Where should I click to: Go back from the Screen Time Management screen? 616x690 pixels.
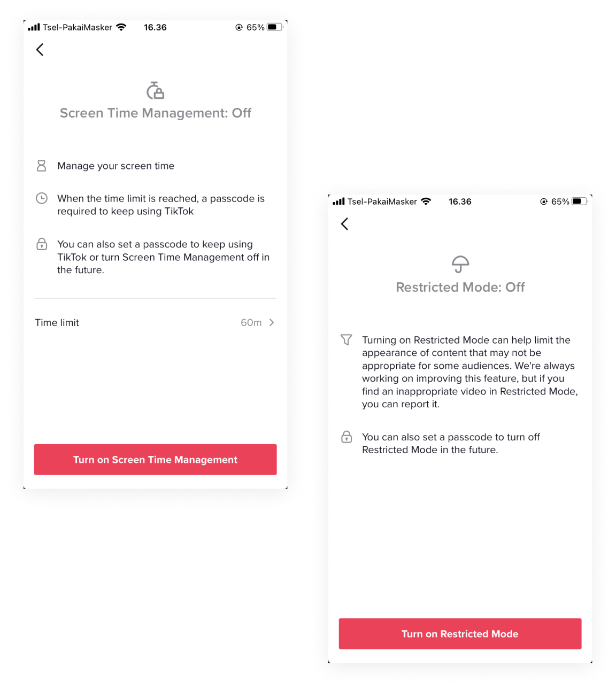pos(40,50)
